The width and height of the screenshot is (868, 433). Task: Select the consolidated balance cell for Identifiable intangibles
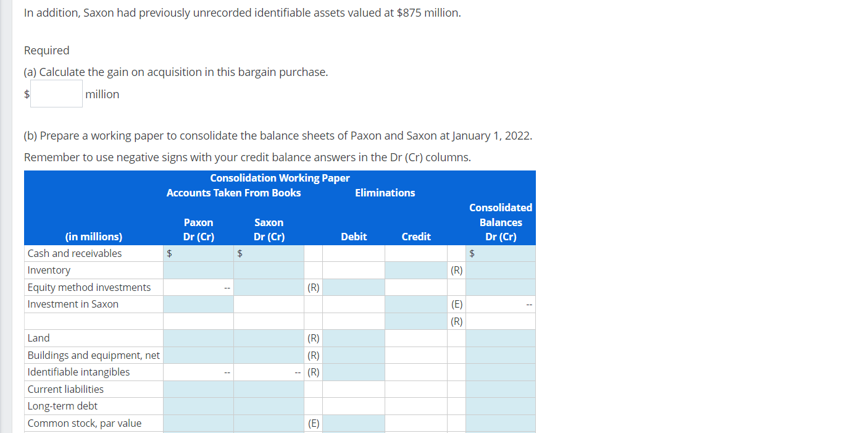[x=500, y=372]
